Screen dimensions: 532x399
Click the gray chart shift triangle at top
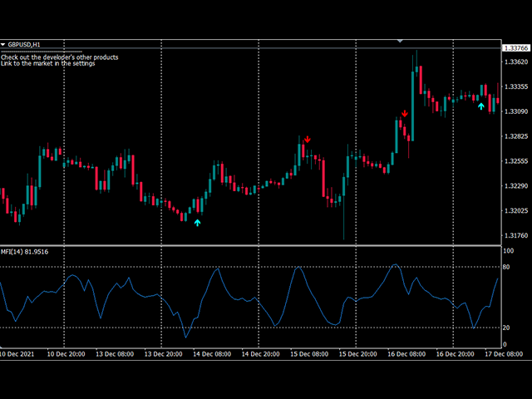coord(401,40)
